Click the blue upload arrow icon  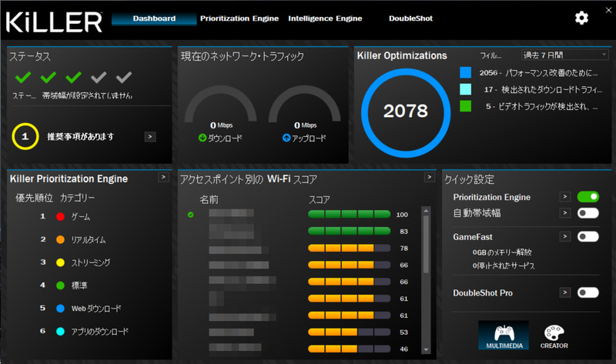point(286,138)
